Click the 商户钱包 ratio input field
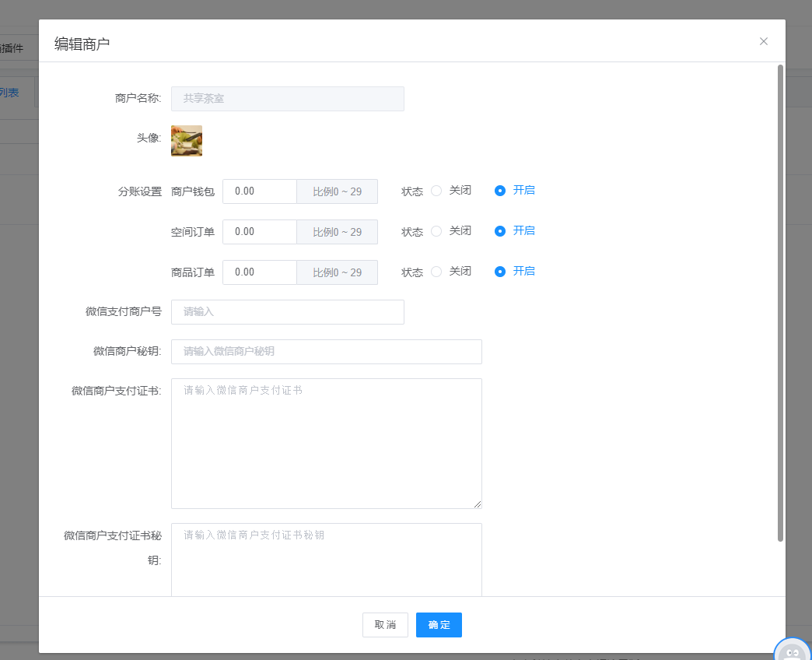This screenshot has height=660, width=812. pyautogui.click(x=260, y=191)
